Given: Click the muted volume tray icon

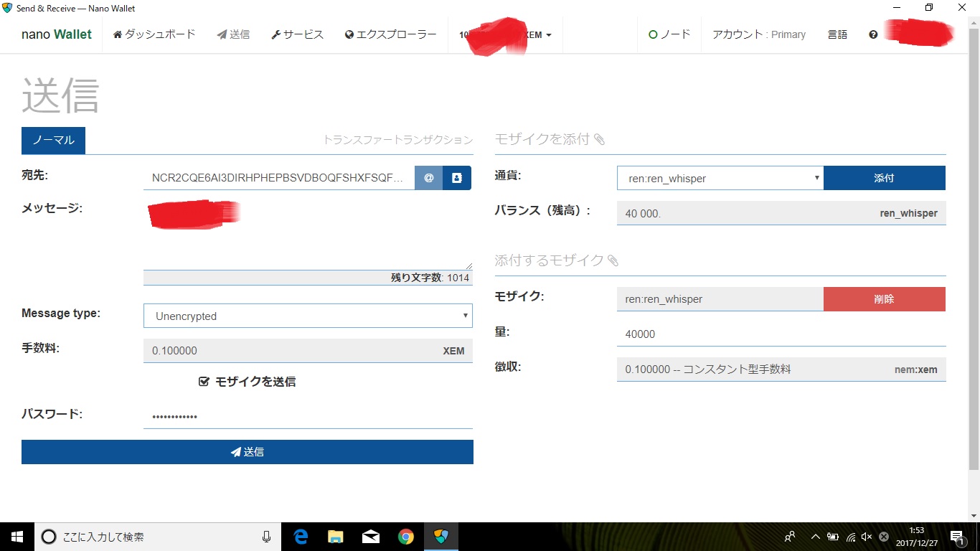Looking at the screenshot, I should [867, 537].
